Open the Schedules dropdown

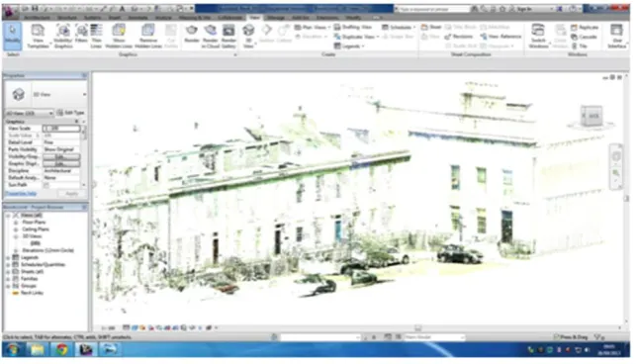(399, 27)
